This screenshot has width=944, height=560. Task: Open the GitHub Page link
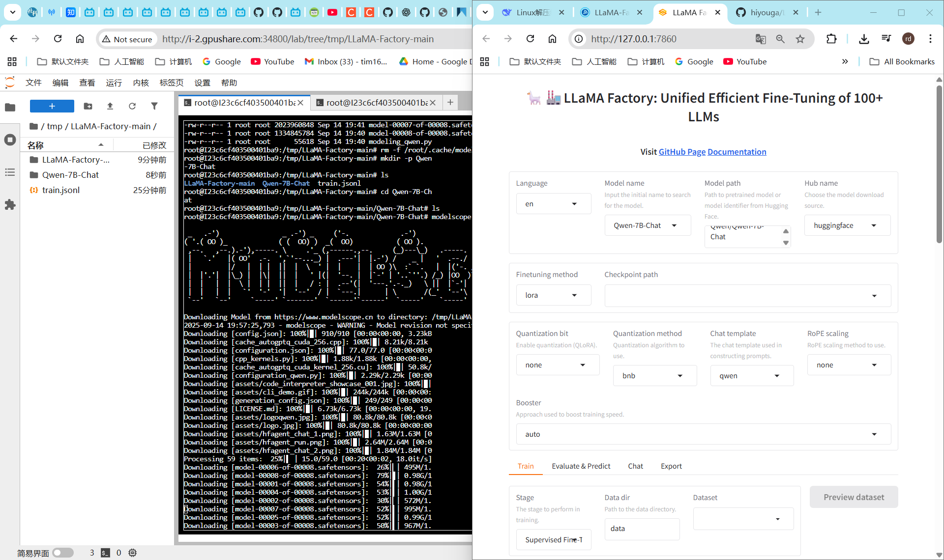pyautogui.click(x=682, y=152)
